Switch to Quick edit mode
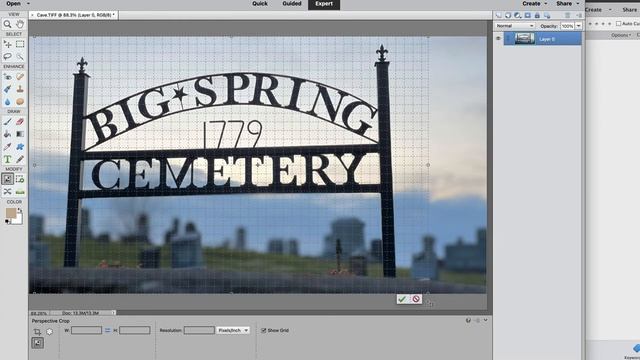The width and height of the screenshot is (640, 360). [x=260, y=4]
